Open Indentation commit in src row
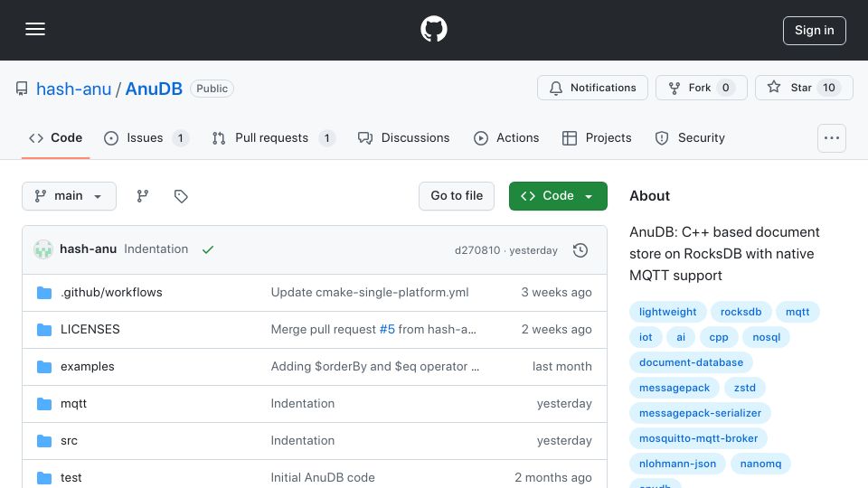The height and width of the screenshot is (488, 868). 303,440
